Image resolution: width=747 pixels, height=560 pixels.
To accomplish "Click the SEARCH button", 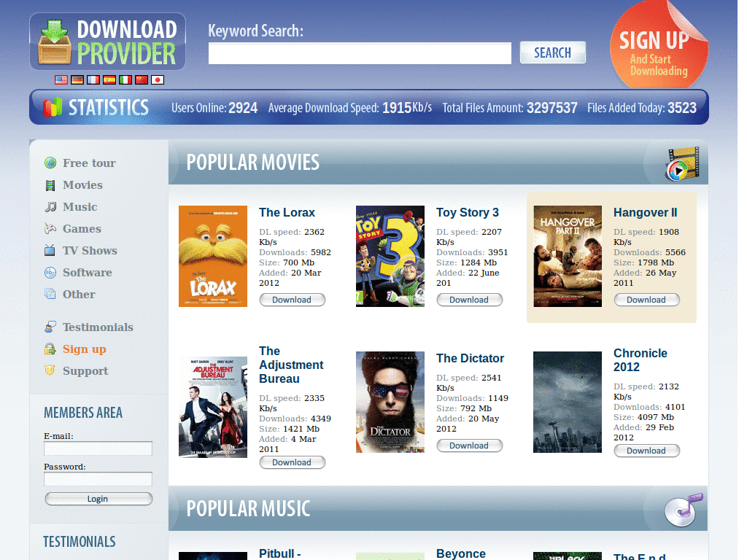I will click(553, 52).
